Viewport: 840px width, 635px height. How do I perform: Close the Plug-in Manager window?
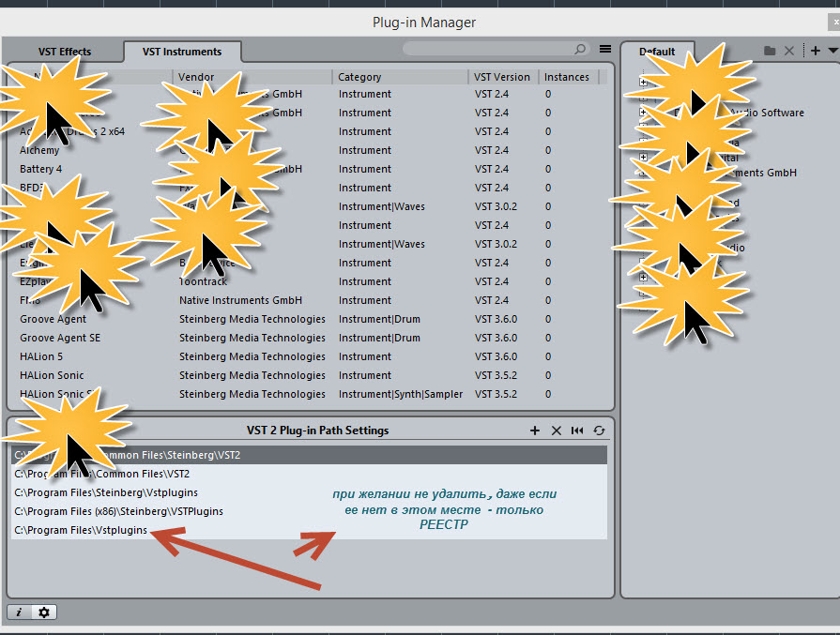[834, 22]
